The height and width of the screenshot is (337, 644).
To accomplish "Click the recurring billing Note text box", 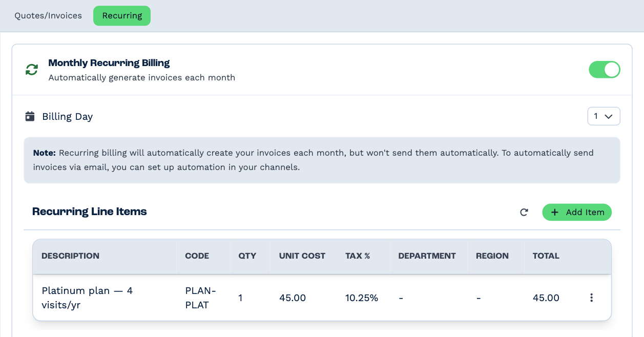I will click(322, 160).
